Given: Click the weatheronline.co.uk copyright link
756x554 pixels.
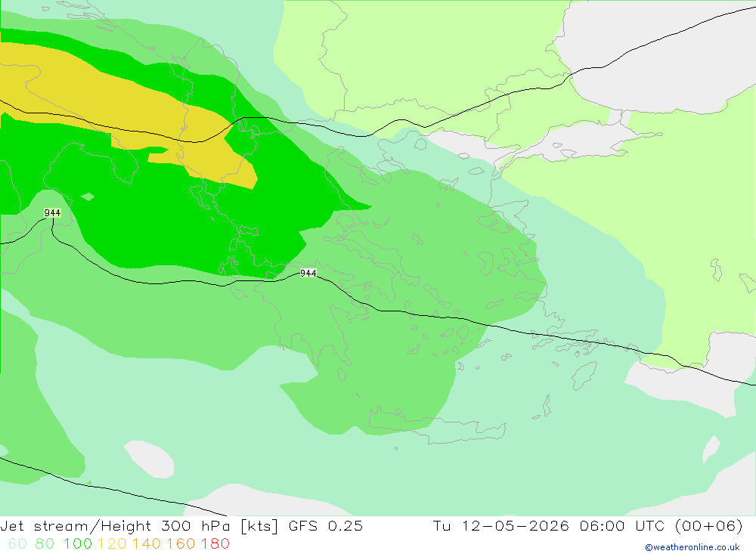Looking at the screenshot, I should point(692,547).
